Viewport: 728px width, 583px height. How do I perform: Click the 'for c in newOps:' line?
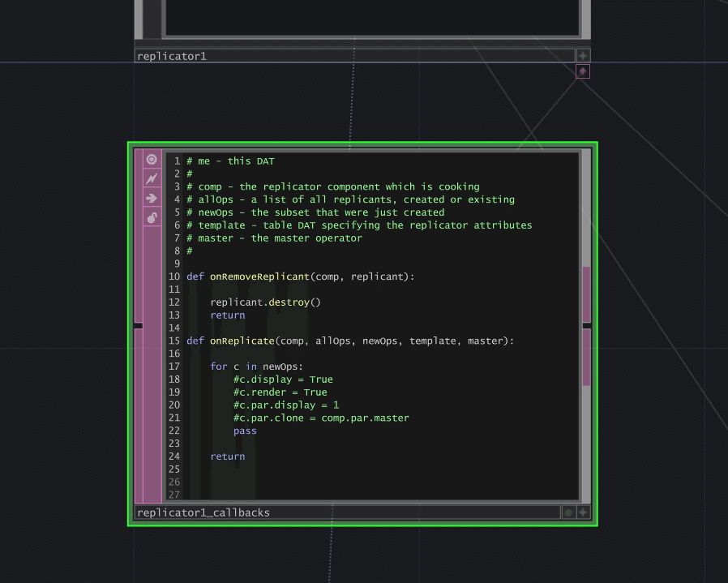257,367
